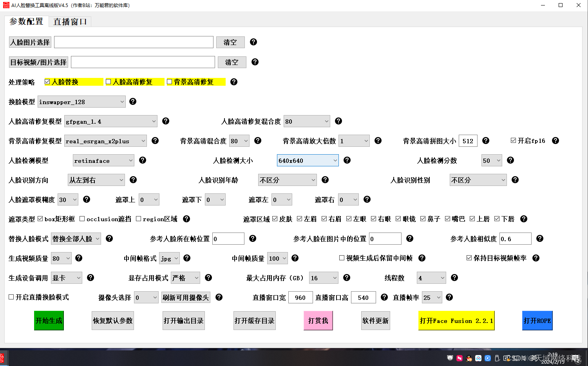Enable occlusion遮挡 mask type checkbox

point(82,219)
